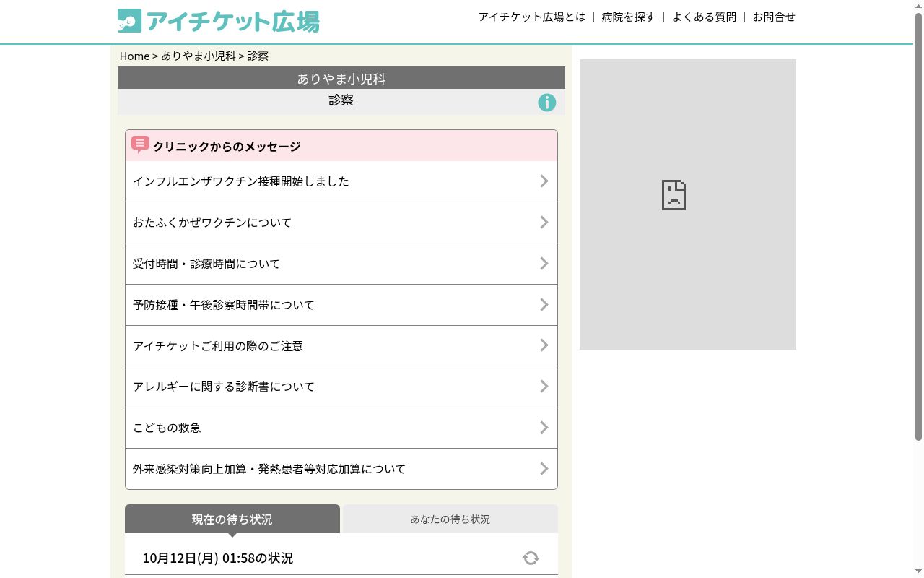This screenshot has width=924, height=578.
Task: Click the アイチケット広場 logo
Action: pyautogui.click(x=218, y=21)
